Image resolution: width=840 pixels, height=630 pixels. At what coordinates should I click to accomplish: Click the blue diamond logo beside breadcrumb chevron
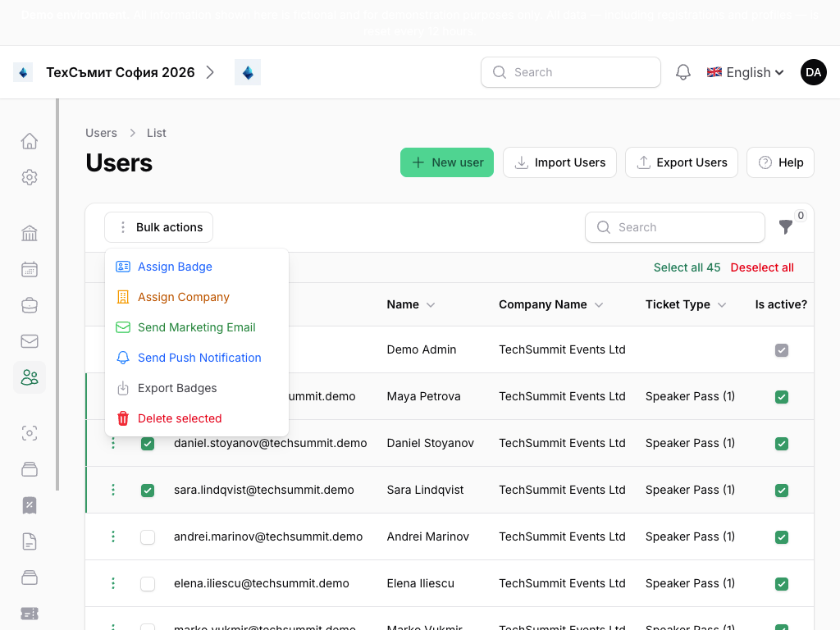[248, 72]
